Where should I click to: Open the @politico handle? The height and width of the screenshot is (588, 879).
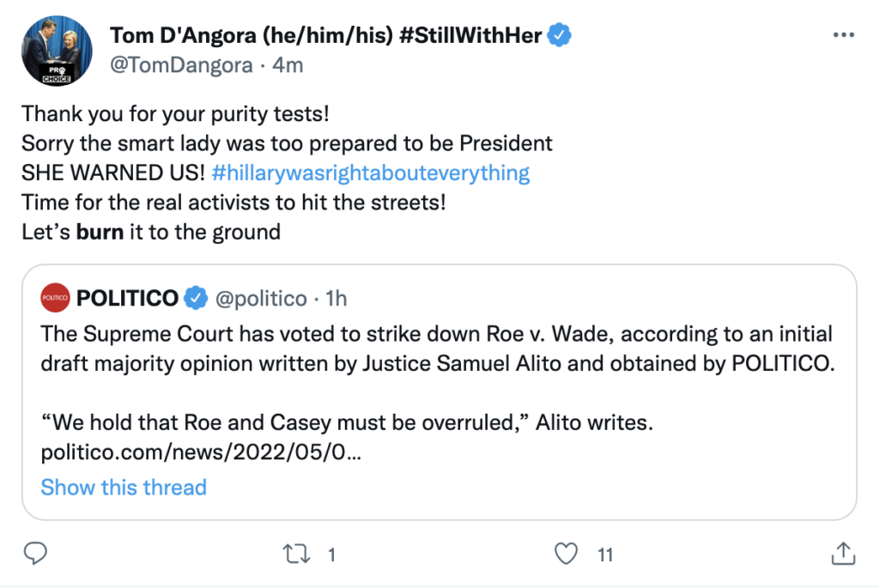tap(260, 299)
